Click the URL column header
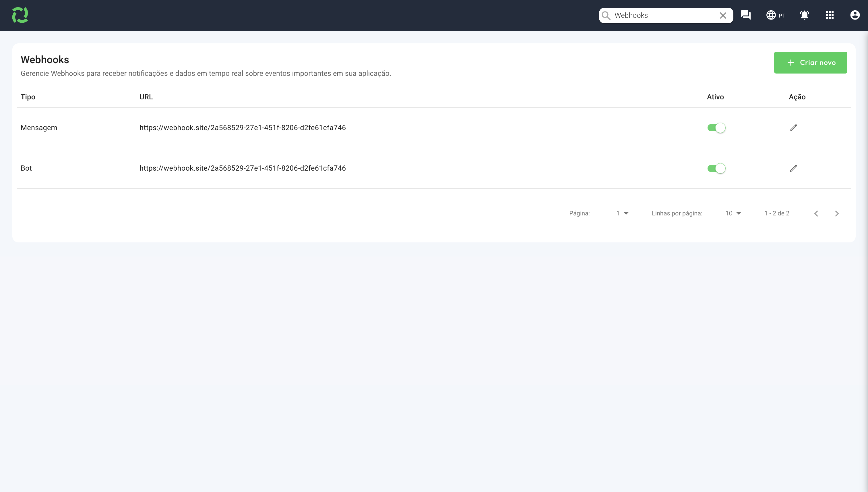 [146, 97]
